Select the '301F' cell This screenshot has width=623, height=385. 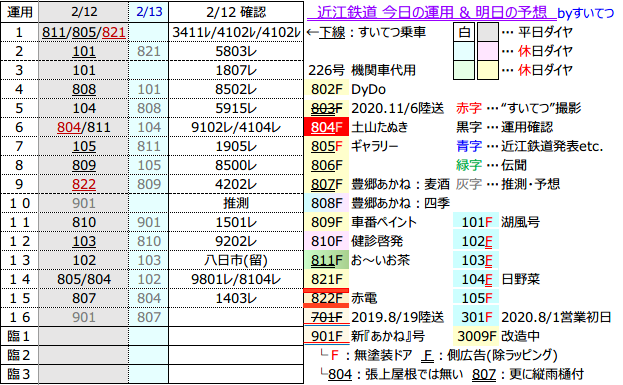[476, 317]
